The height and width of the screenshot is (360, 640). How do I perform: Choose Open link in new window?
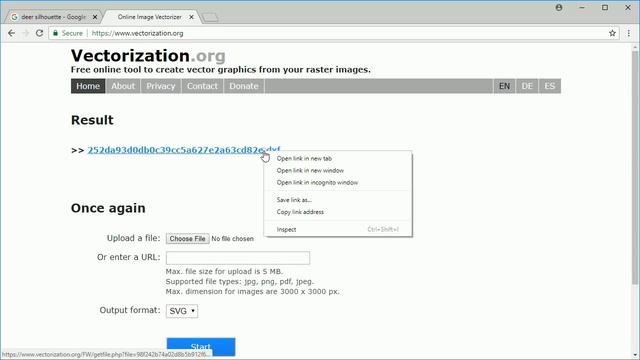tap(338, 171)
